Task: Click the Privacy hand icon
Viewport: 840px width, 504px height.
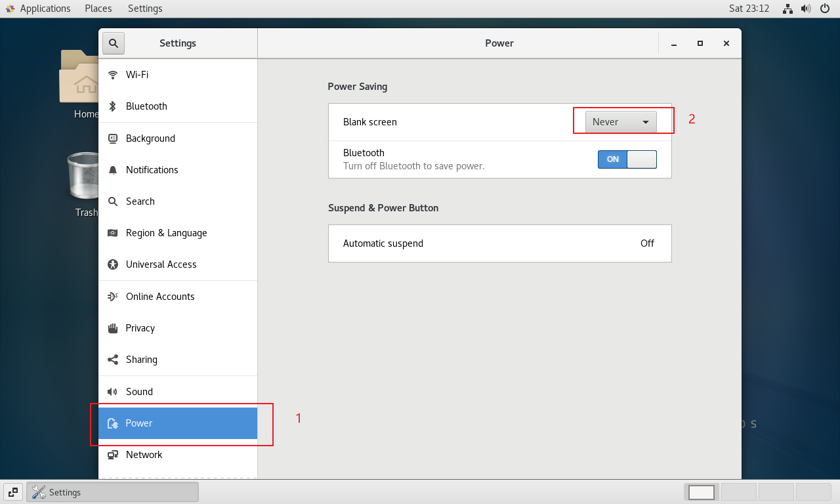Action: click(x=113, y=328)
